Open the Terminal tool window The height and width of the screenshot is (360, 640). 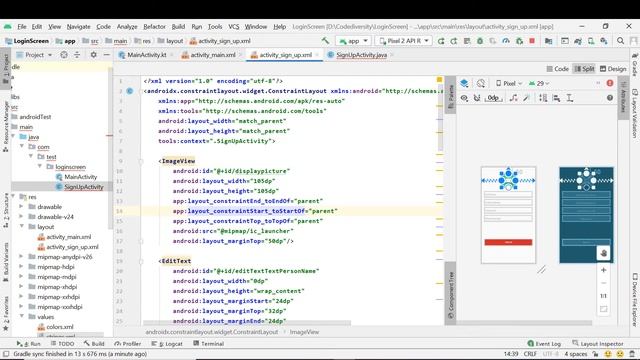click(209, 344)
